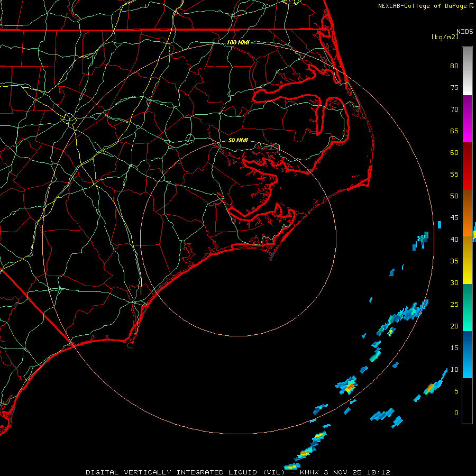476x476 pixels.
Task: Click the 40 value on the color scale
Action: point(454,240)
